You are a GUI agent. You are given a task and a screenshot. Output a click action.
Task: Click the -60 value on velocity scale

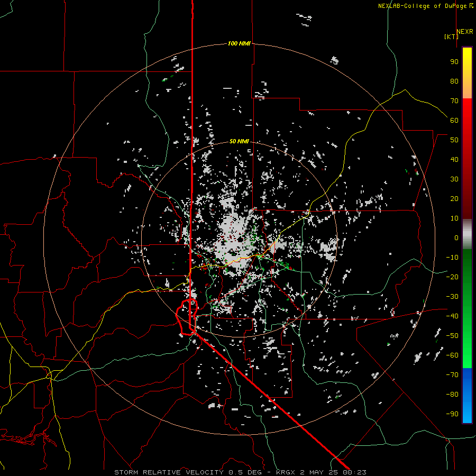pyautogui.click(x=452, y=355)
